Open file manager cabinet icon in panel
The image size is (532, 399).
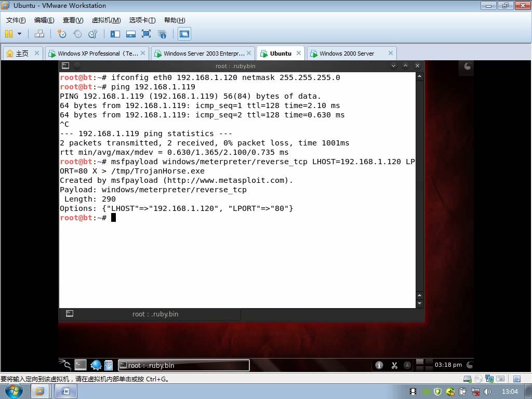pyautogui.click(x=109, y=365)
